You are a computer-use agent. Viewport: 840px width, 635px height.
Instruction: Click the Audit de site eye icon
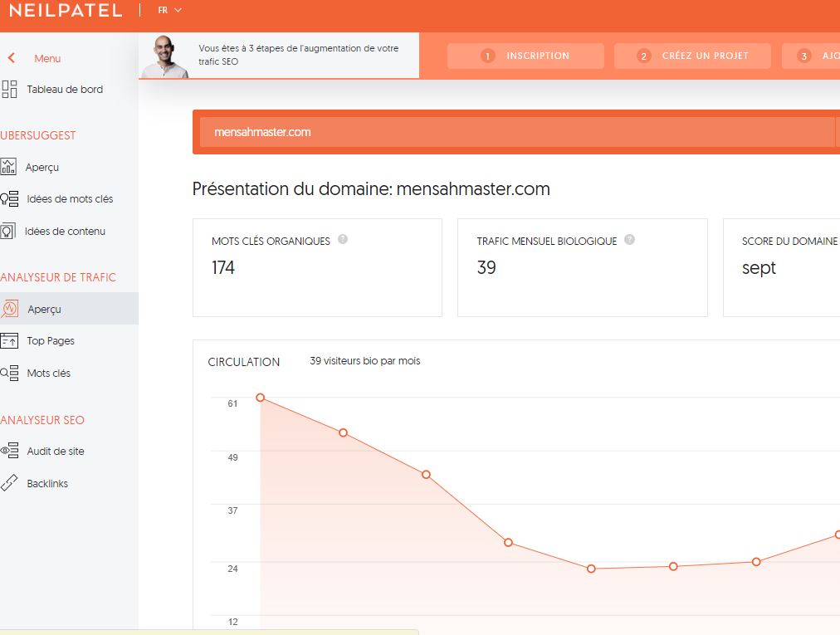(9, 451)
